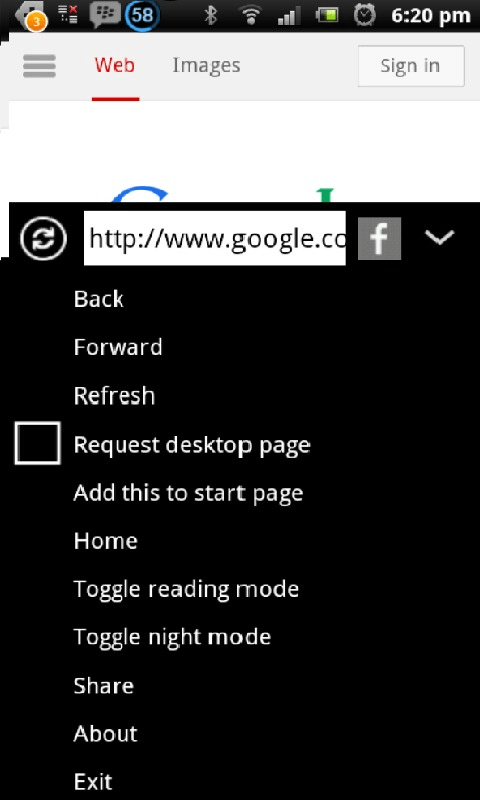
Task: Tap the alarm clock status icon
Action: 365,15
